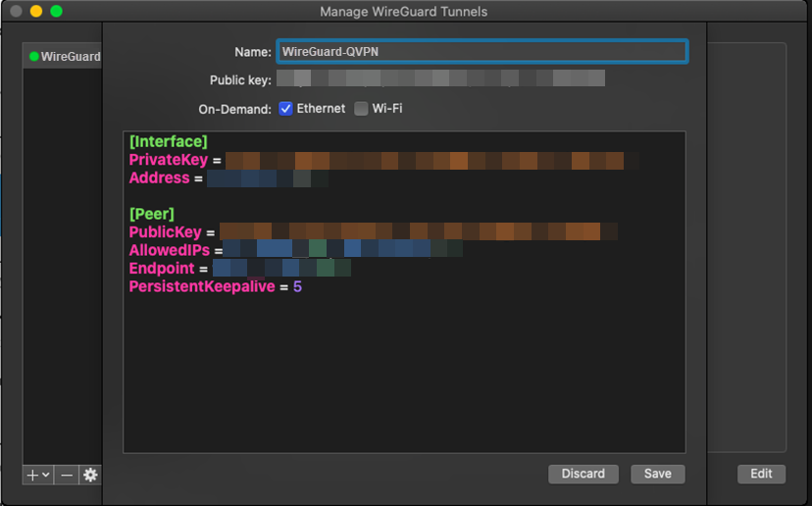The image size is (812, 506).
Task: Click the PrivateKey line in the config
Action: click(383, 160)
